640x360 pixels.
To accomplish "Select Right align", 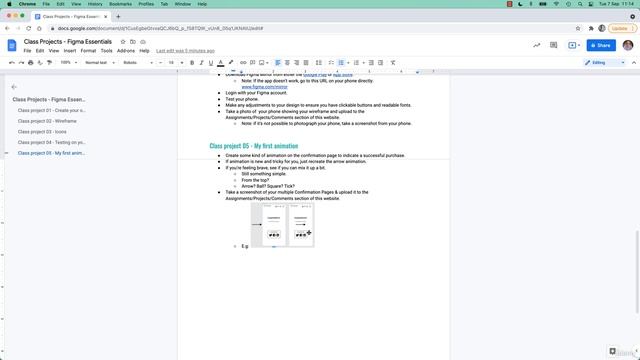I will pos(296,62).
